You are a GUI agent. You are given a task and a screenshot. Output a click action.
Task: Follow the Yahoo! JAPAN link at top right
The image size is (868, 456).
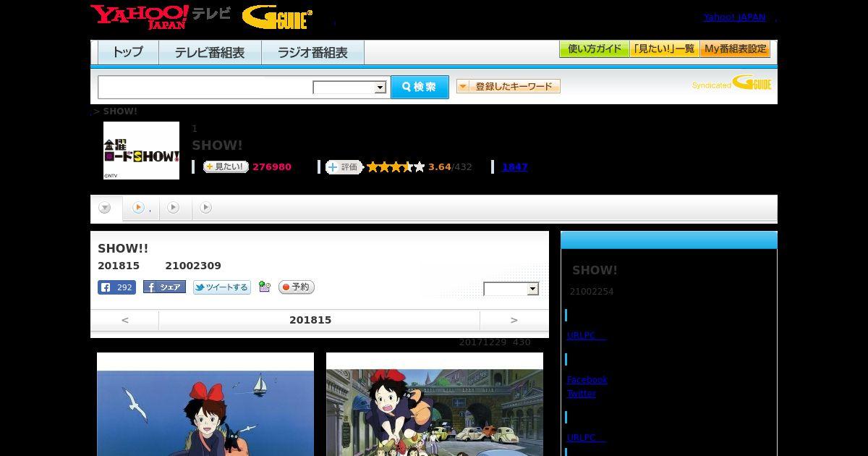(x=734, y=17)
